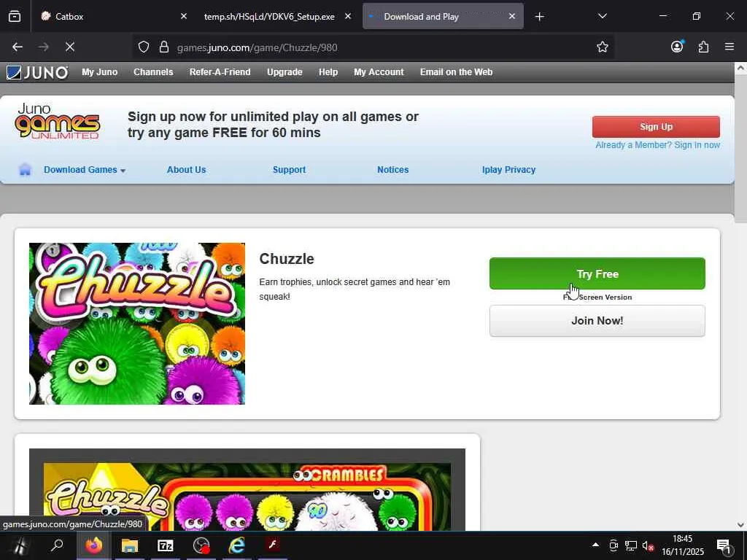This screenshot has height=560, width=747.
Task: Open Email on the Web link
Action: pos(456,72)
